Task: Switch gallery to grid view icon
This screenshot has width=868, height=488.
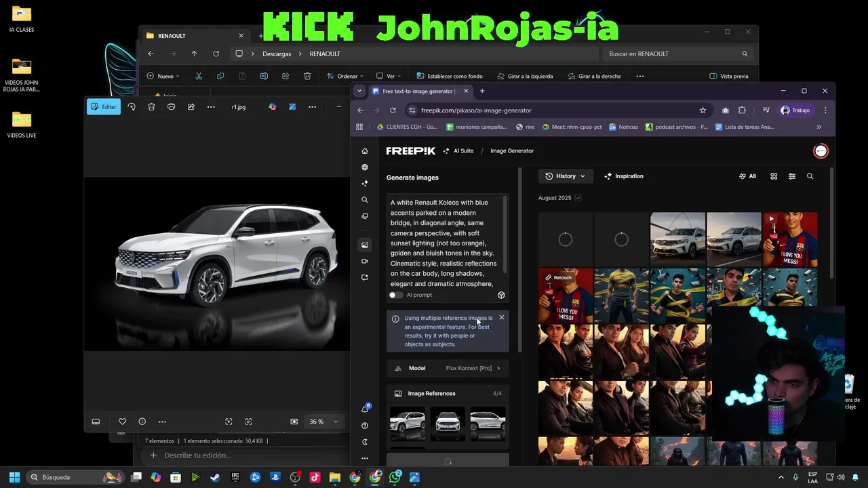Action: [774, 176]
